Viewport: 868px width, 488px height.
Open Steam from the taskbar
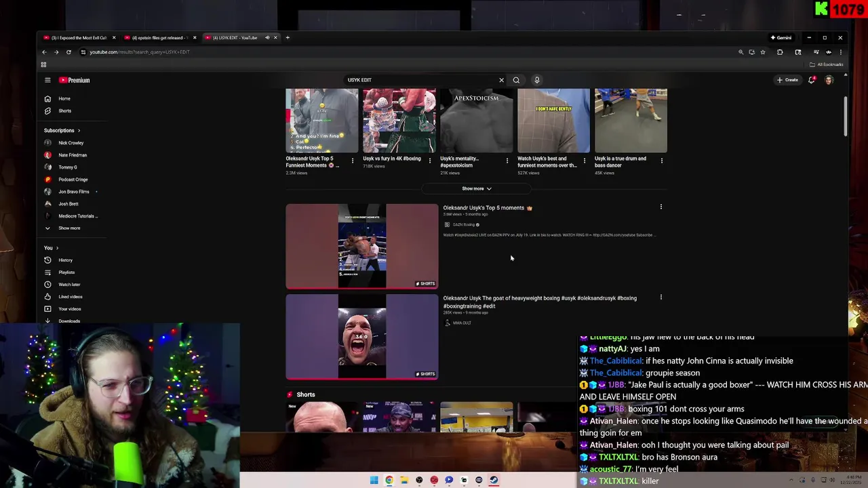tap(494, 480)
